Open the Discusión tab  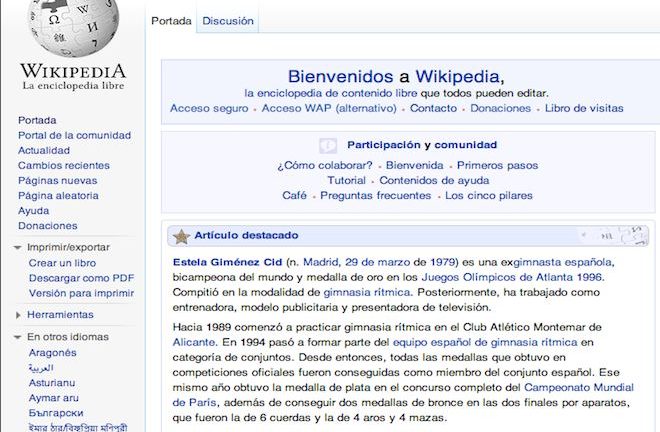pyautogui.click(x=228, y=21)
